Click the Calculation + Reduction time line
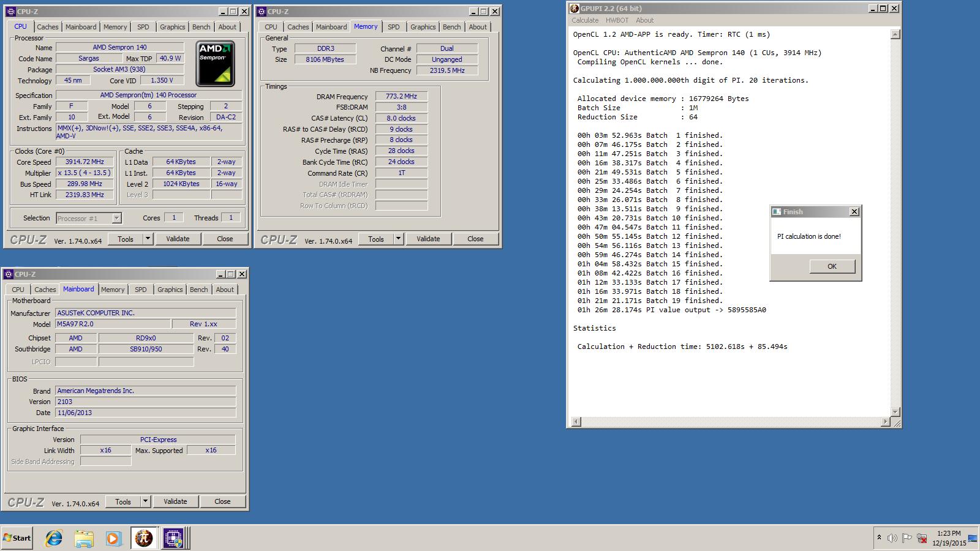The image size is (980, 551). click(x=682, y=347)
